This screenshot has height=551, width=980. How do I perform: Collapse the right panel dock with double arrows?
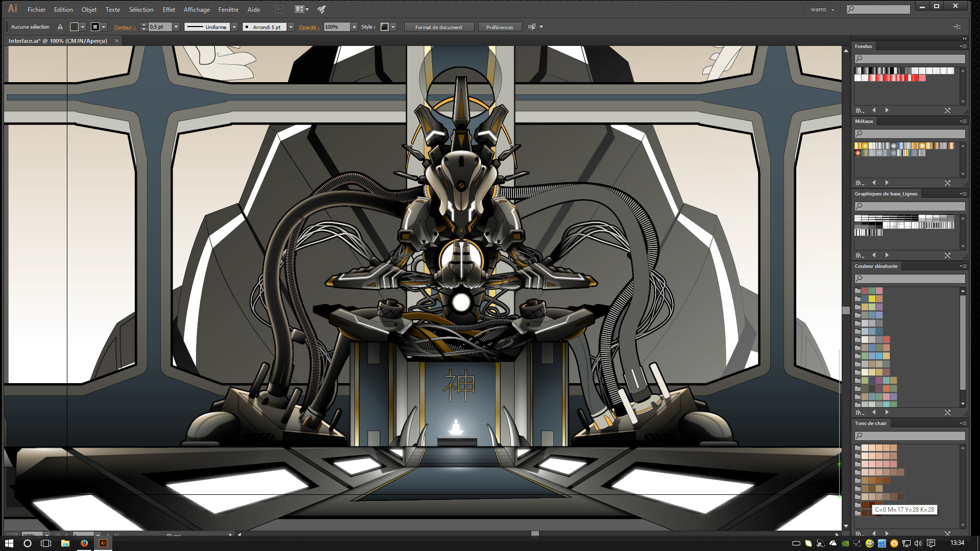964,38
